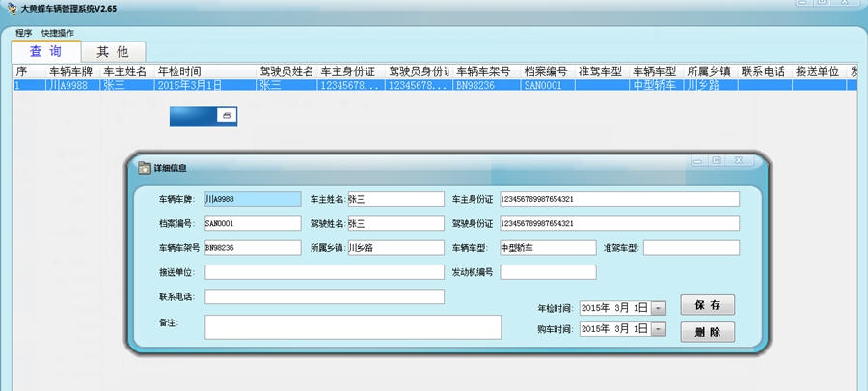Click the 档案编号 input field
The image size is (868, 391).
253,223
